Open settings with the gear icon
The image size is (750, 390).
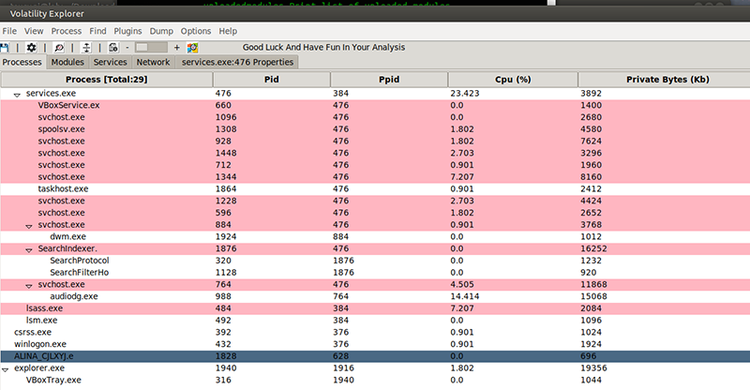pyautogui.click(x=31, y=47)
